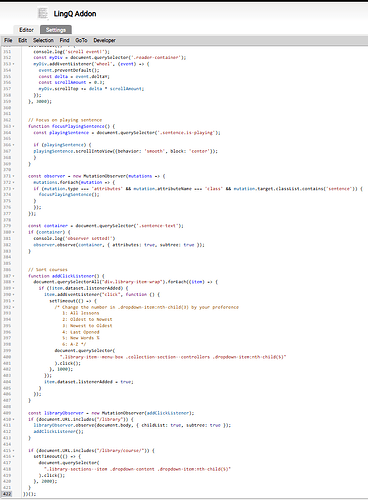Click the scrollIntoView smooth behavior line

(x=125, y=151)
